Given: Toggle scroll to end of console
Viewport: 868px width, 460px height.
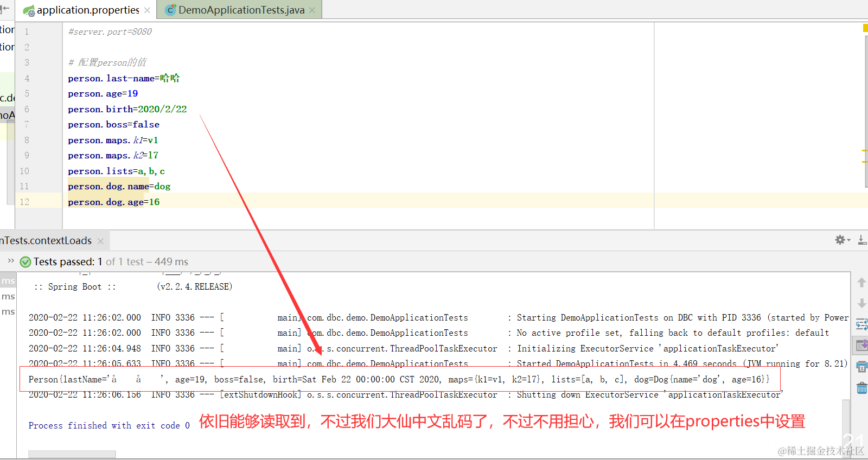Looking at the screenshot, I should pos(861,345).
